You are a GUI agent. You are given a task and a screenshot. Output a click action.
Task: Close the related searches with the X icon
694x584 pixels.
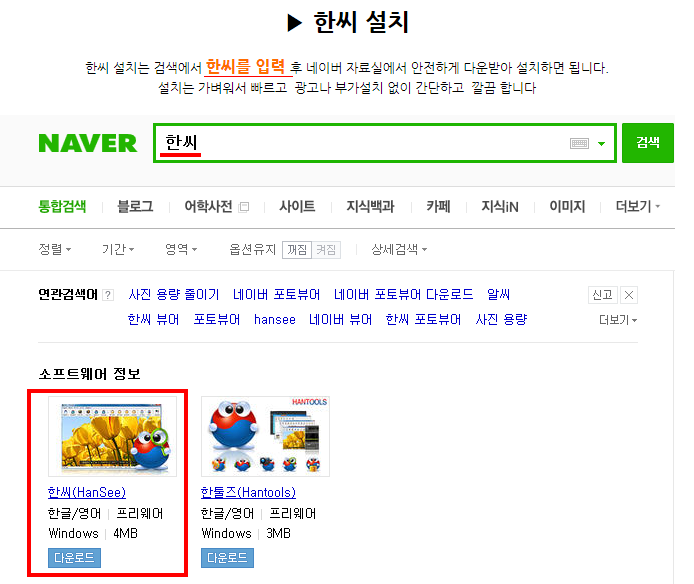tap(628, 295)
